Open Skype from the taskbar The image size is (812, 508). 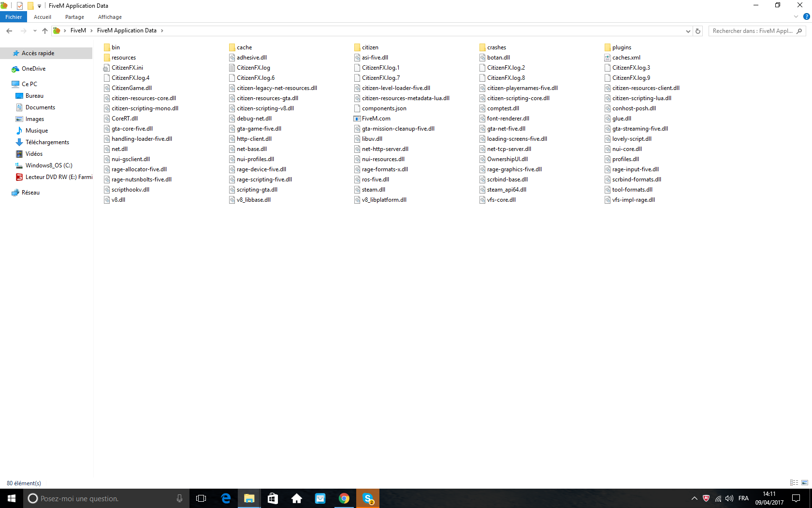coord(368,498)
